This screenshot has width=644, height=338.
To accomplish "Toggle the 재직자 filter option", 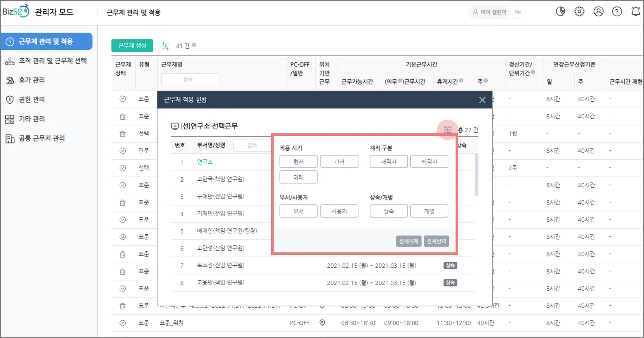I will pyautogui.click(x=389, y=162).
